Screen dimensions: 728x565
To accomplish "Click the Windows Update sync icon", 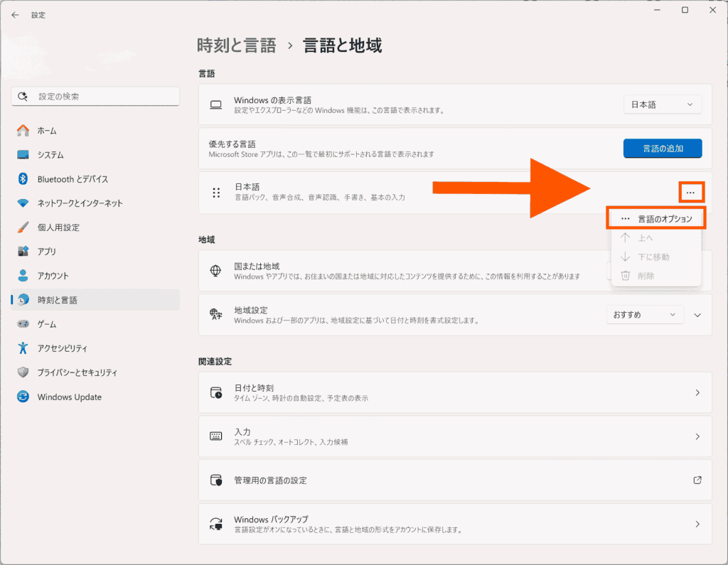I will pos(23,397).
